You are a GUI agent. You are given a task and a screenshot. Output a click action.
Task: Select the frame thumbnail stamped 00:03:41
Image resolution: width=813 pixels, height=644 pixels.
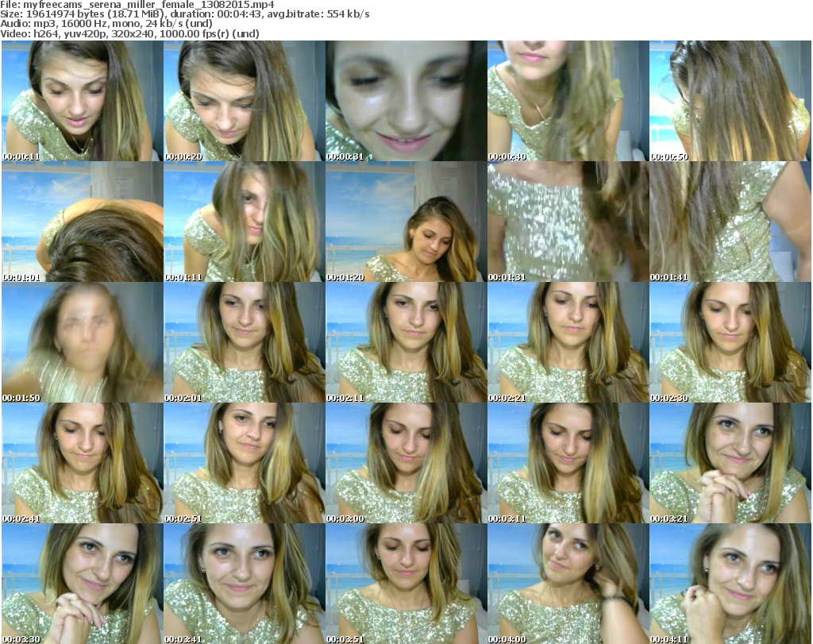pos(245,584)
